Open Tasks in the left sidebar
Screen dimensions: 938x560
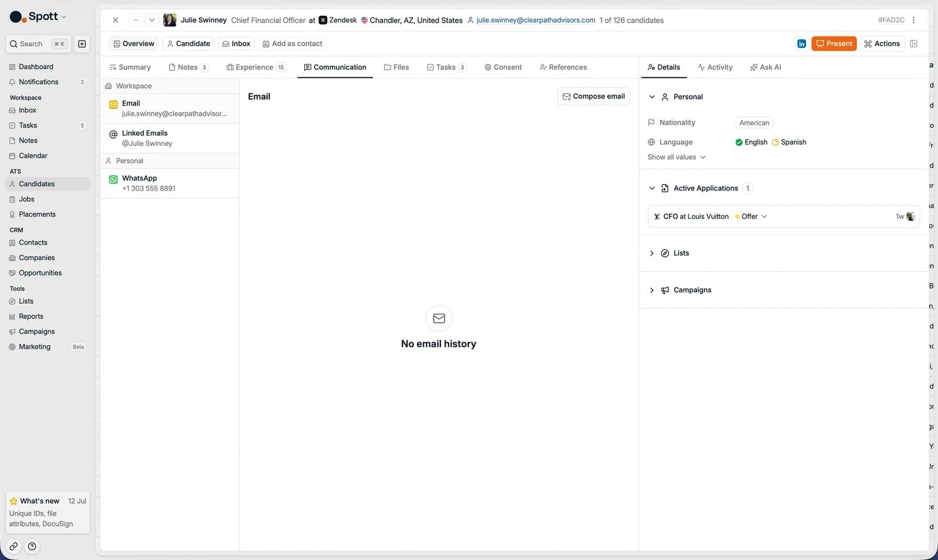[x=47, y=125]
